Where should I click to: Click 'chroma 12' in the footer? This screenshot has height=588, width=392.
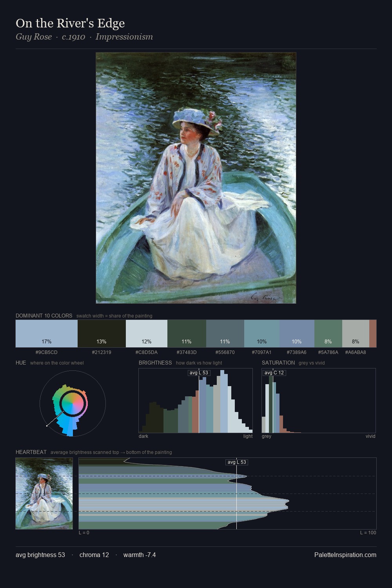[x=94, y=555]
